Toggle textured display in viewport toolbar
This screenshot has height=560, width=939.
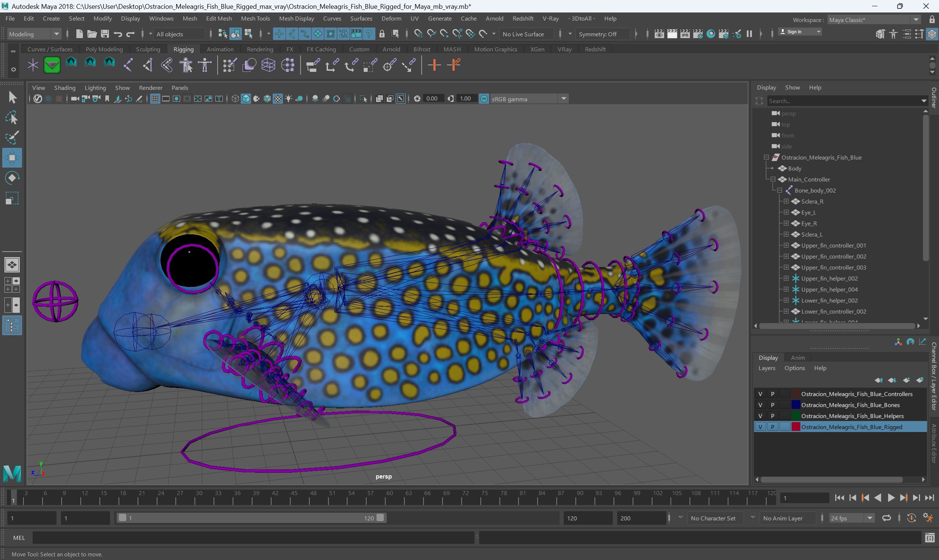278,99
